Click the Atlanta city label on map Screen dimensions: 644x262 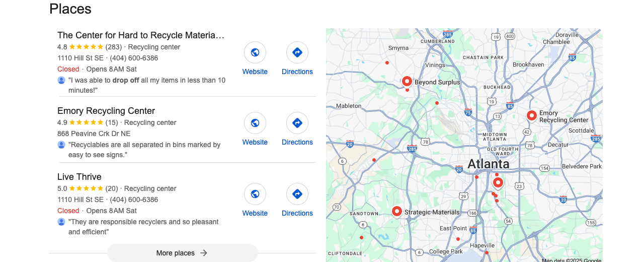(x=488, y=164)
